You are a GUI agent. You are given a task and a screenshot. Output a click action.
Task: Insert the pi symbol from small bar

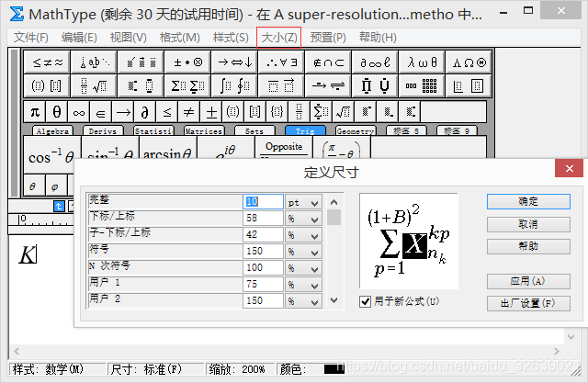(35, 112)
